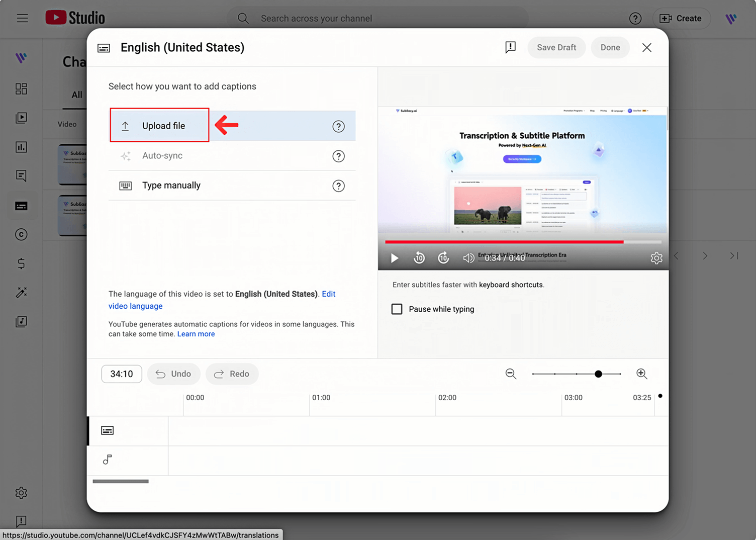Open the help question mark in top bar
This screenshot has width=756, height=540.
635,18
